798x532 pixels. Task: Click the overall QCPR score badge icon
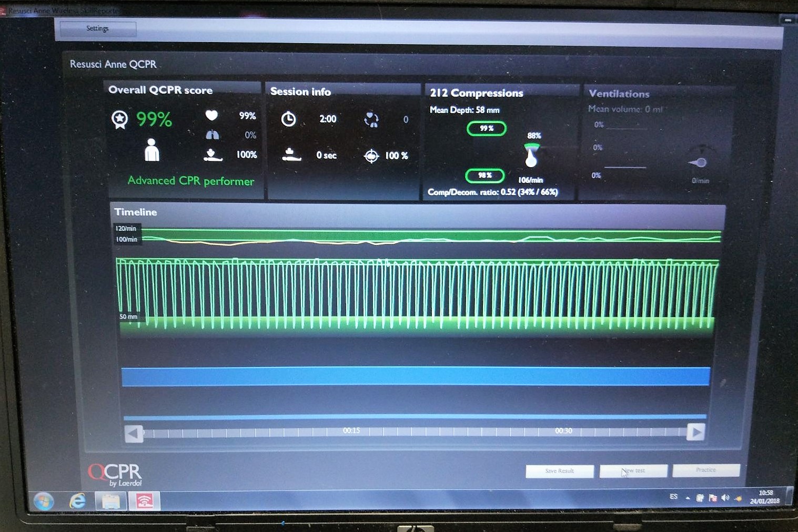[119, 119]
